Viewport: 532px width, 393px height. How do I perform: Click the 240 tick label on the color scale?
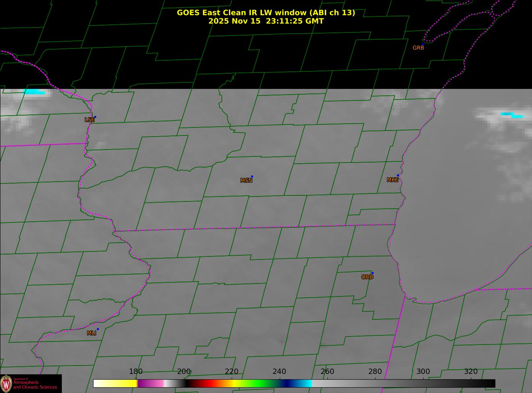(279, 372)
